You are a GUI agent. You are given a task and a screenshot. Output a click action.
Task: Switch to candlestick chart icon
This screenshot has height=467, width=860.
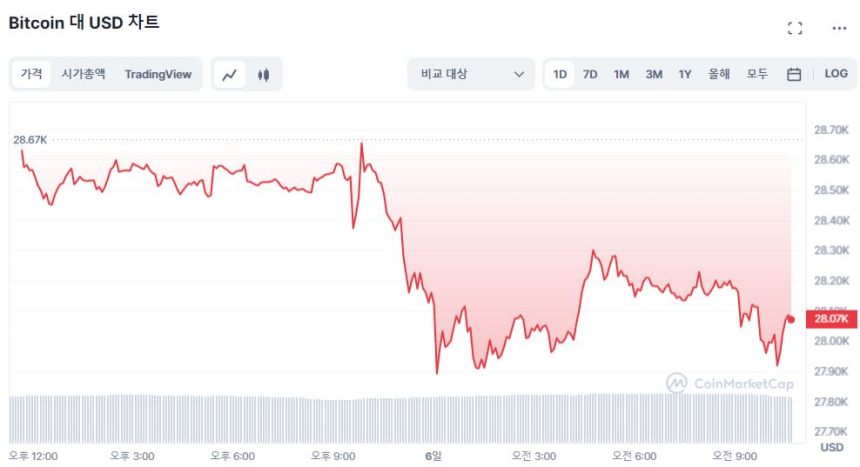(x=264, y=74)
